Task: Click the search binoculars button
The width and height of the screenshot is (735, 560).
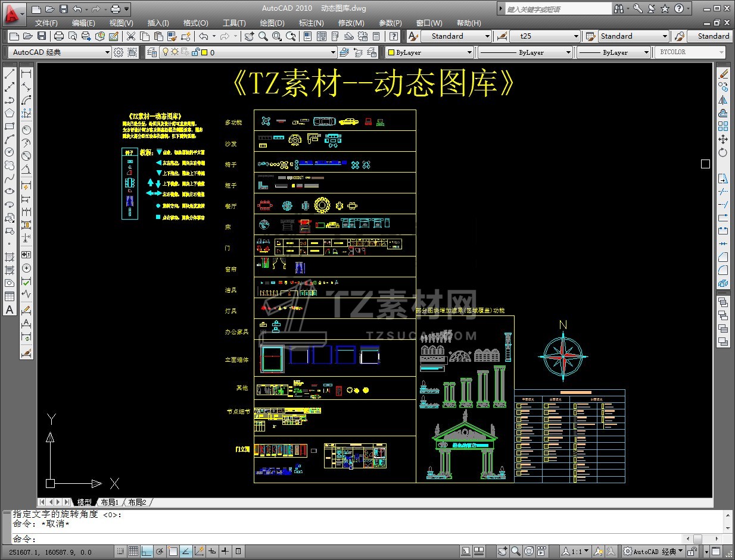Action: click(620, 9)
